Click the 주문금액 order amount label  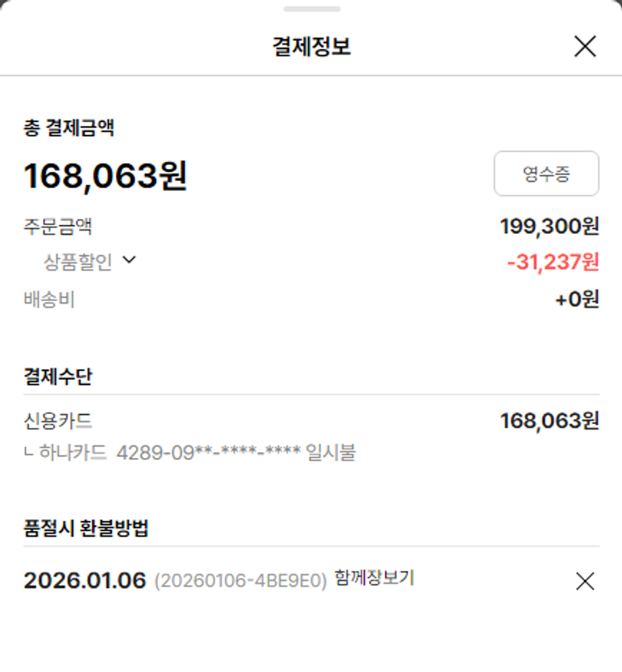tap(57, 226)
